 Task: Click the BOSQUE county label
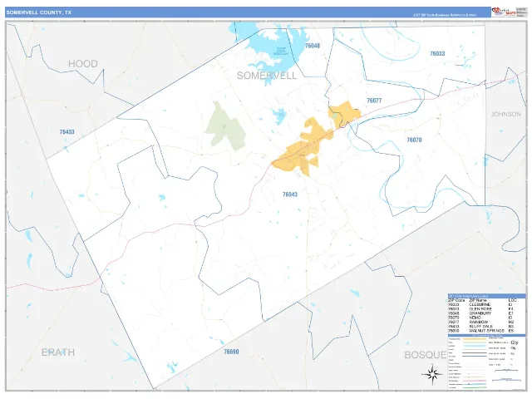coord(426,355)
